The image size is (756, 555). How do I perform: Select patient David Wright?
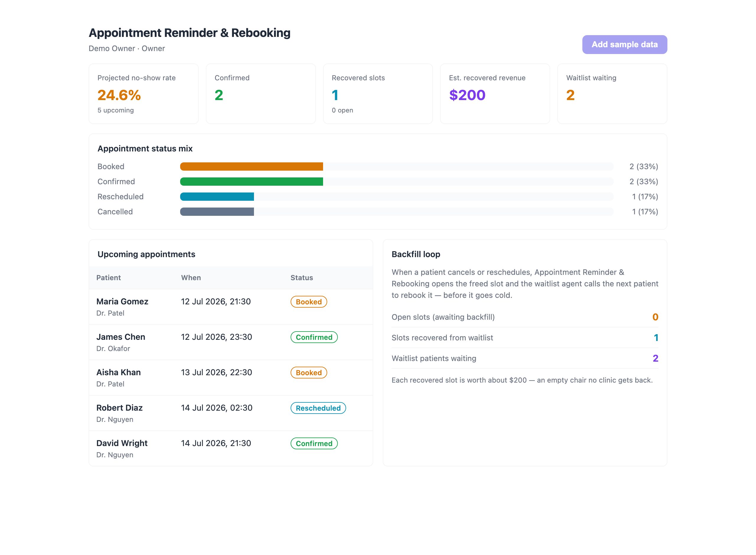coord(122,443)
